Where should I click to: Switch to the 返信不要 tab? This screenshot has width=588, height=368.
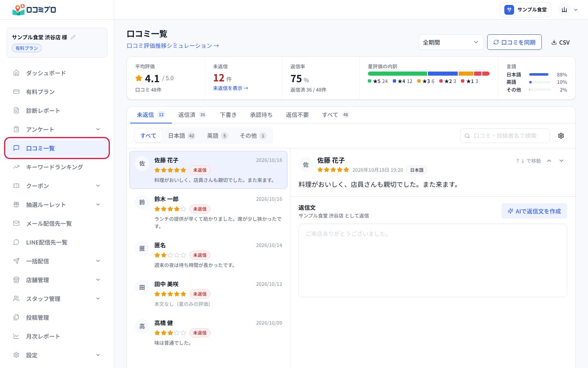(x=297, y=115)
